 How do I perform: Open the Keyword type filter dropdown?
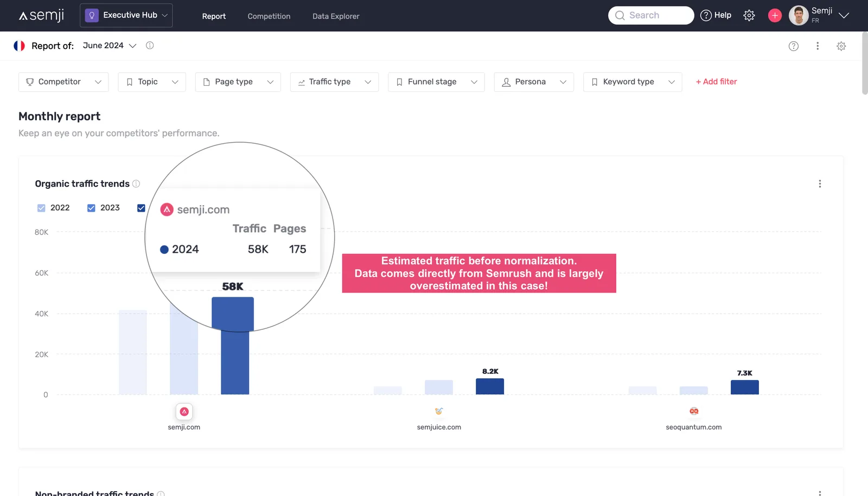633,82
